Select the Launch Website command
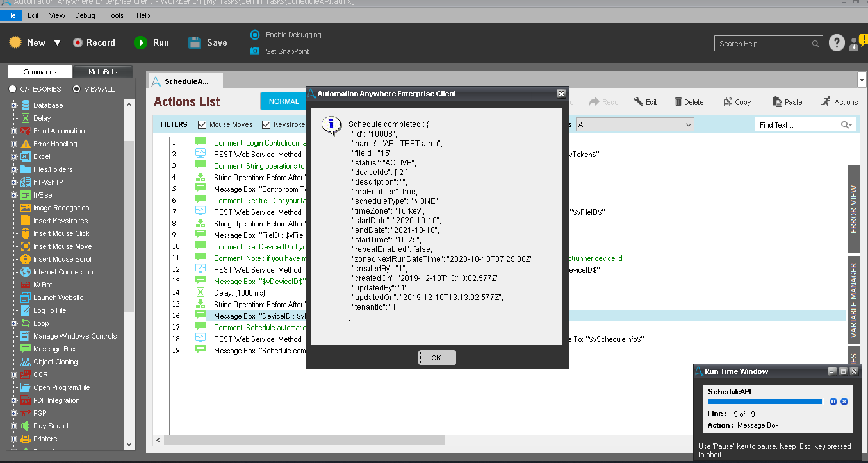The width and height of the screenshot is (868, 463). click(x=58, y=298)
